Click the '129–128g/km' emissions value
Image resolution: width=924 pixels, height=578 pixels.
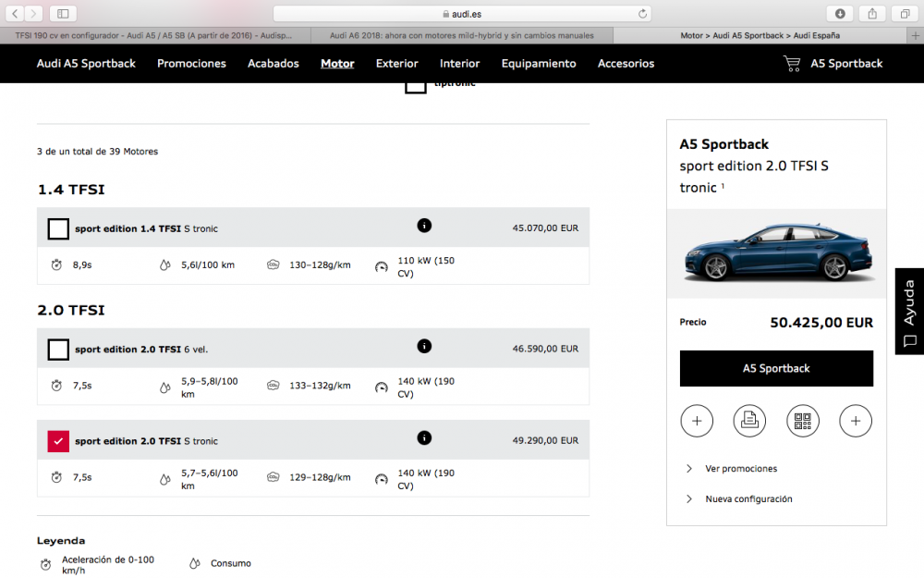320,477
